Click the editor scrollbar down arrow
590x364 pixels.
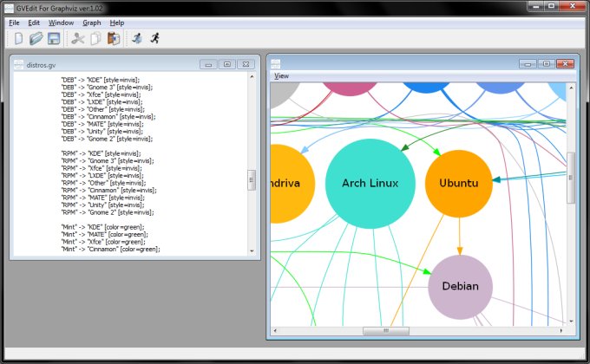(x=252, y=250)
